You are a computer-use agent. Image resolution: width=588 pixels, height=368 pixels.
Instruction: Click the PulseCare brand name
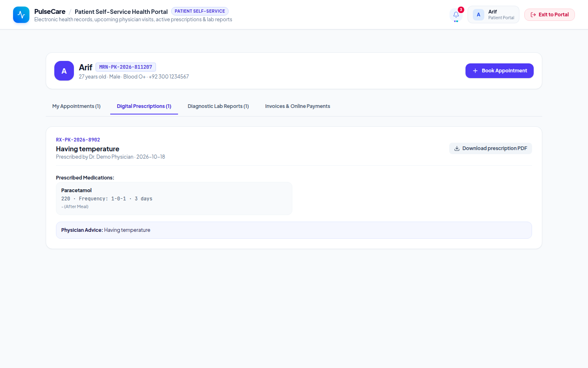pos(50,11)
